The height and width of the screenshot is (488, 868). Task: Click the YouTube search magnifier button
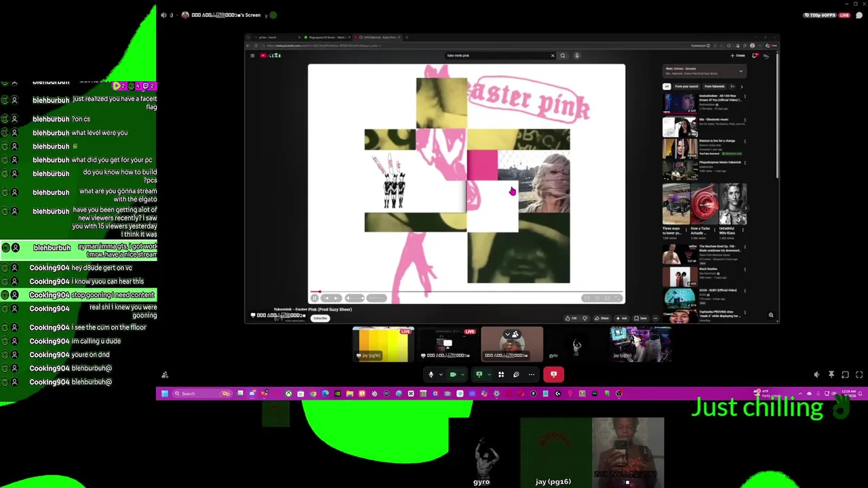562,56
